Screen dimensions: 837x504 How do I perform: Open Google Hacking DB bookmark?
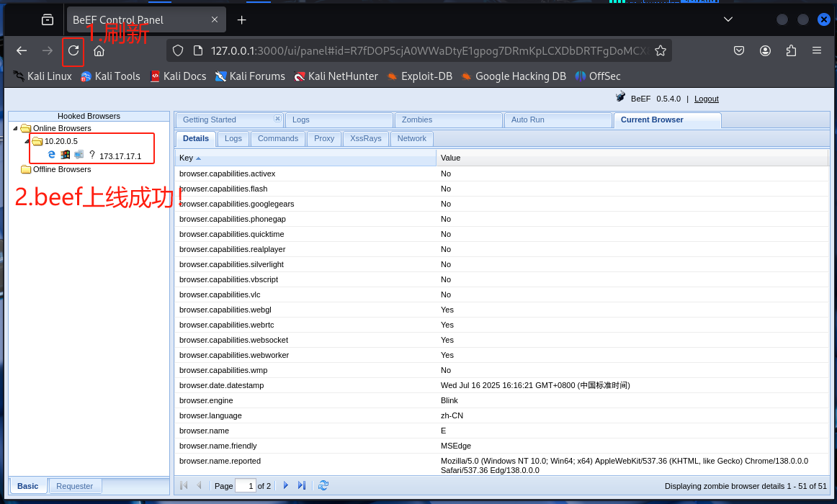pyautogui.click(x=514, y=76)
